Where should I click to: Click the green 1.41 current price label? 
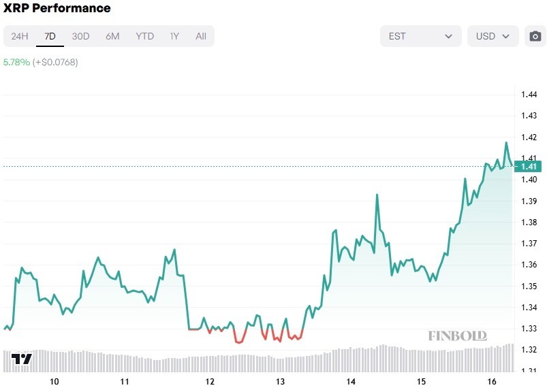[529, 166]
